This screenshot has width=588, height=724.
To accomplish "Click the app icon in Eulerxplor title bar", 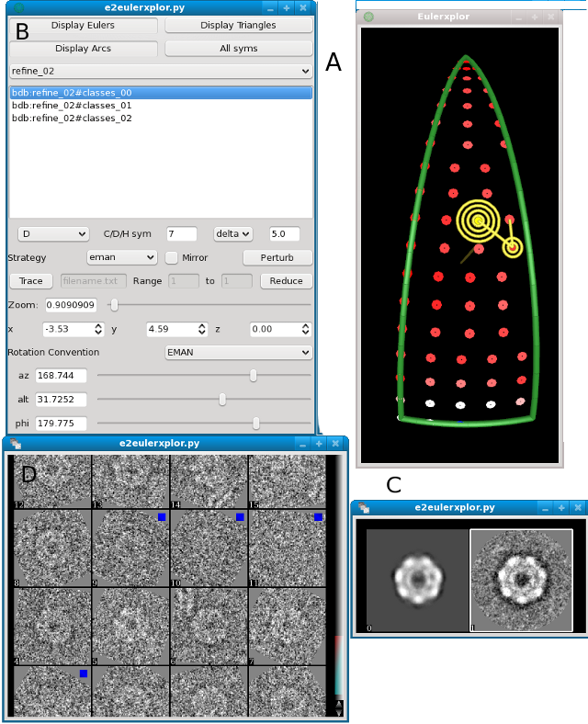I will [368, 17].
